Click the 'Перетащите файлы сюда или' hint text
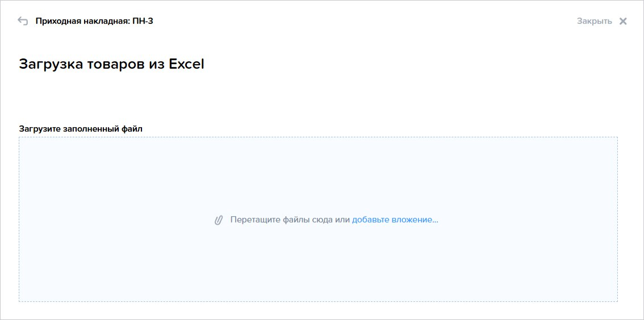 tap(290, 220)
